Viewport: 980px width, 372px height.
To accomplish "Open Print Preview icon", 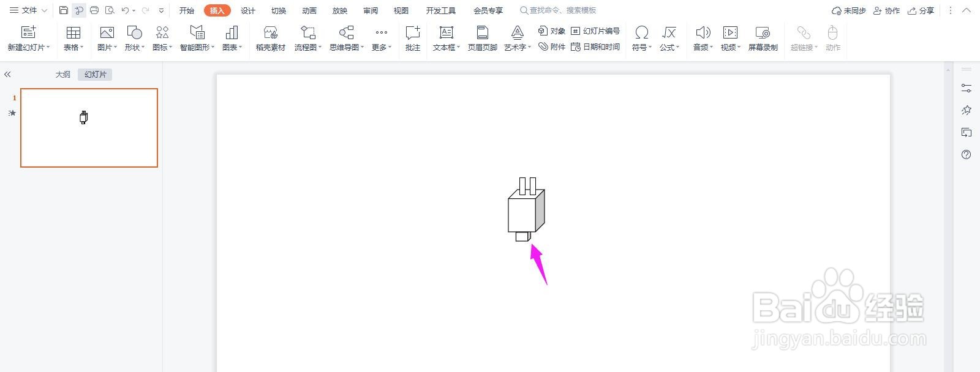I will coord(110,10).
